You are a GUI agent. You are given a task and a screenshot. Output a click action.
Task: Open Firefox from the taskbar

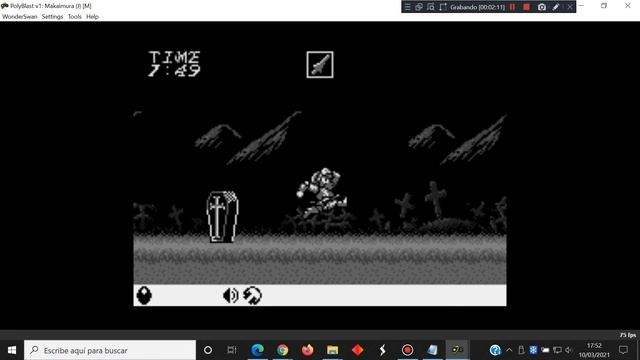(307, 350)
